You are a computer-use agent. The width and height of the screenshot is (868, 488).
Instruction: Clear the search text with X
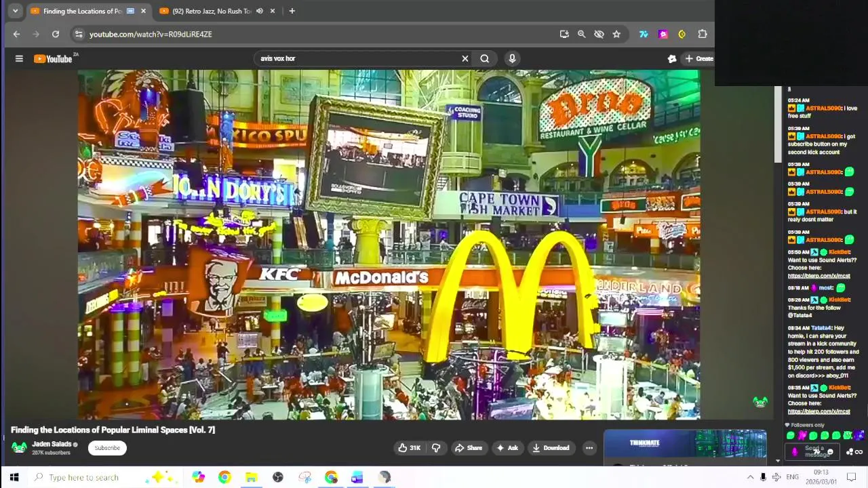pos(465,58)
